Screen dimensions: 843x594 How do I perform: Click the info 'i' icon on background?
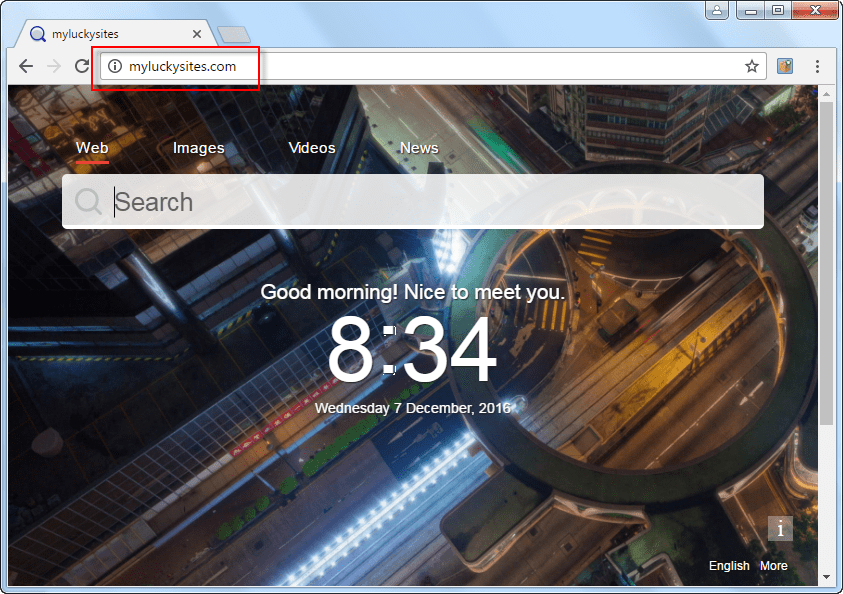(x=780, y=528)
